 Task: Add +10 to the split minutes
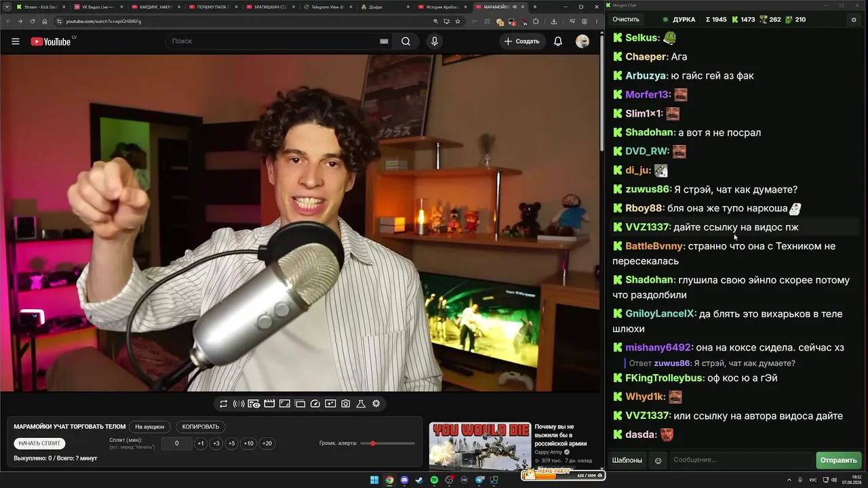coord(248,443)
